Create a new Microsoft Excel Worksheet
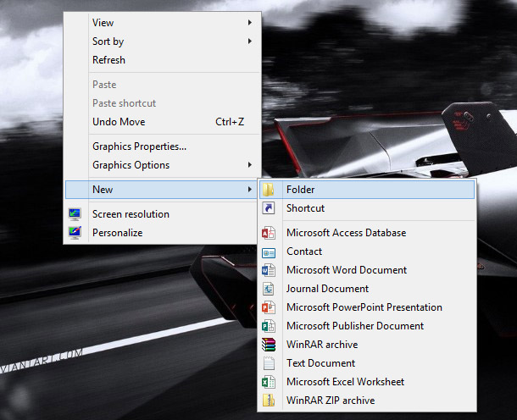Screen dimensions: 517x420 click(x=367, y=382)
